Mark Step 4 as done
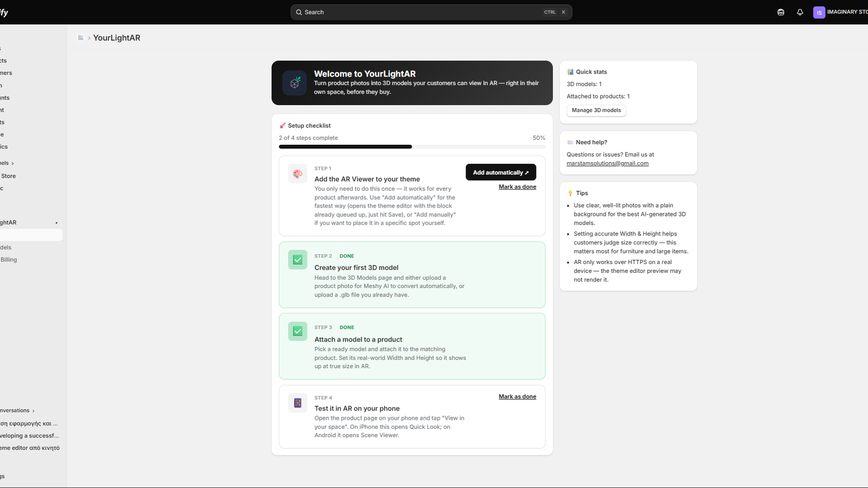Image resolution: width=868 pixels, height=488 pixels. tap(518, 397)
